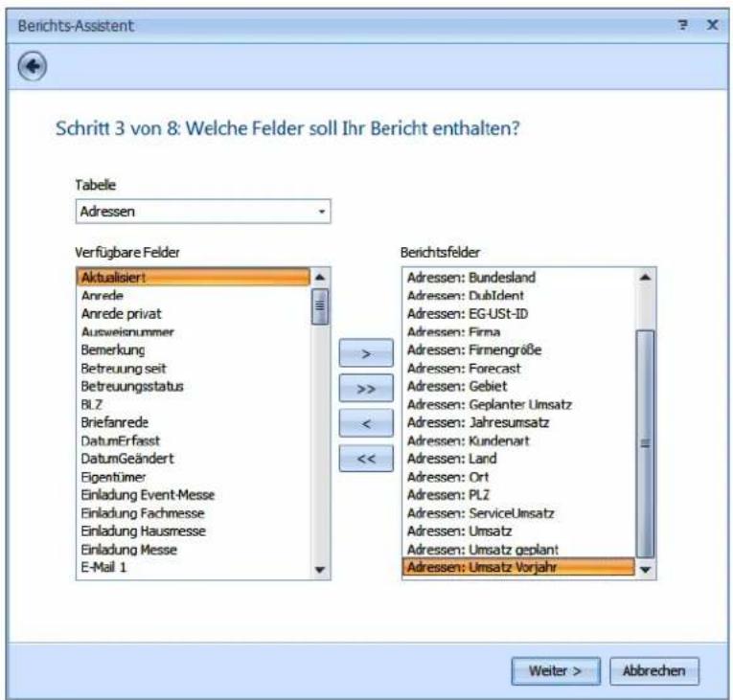Go back using the round back arrow
Screen dimensions: 733x700
33,66
